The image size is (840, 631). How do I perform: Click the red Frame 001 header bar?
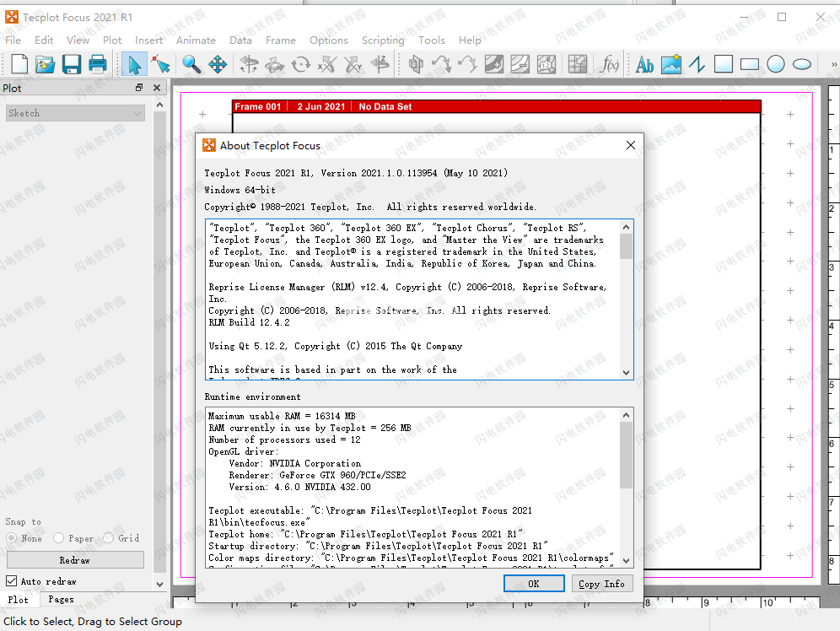[x=497, y=106]
